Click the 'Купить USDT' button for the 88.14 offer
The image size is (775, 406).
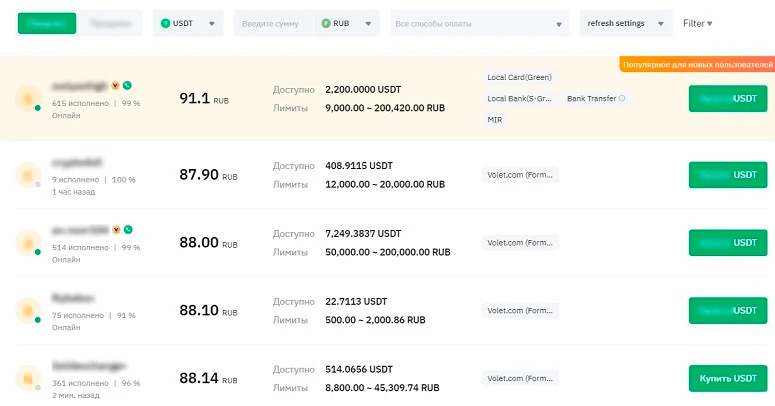[727, 378]
